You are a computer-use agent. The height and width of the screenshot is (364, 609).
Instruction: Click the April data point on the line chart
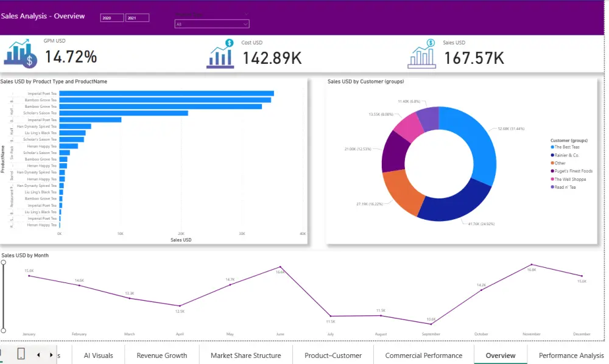(x=180, y=306)
